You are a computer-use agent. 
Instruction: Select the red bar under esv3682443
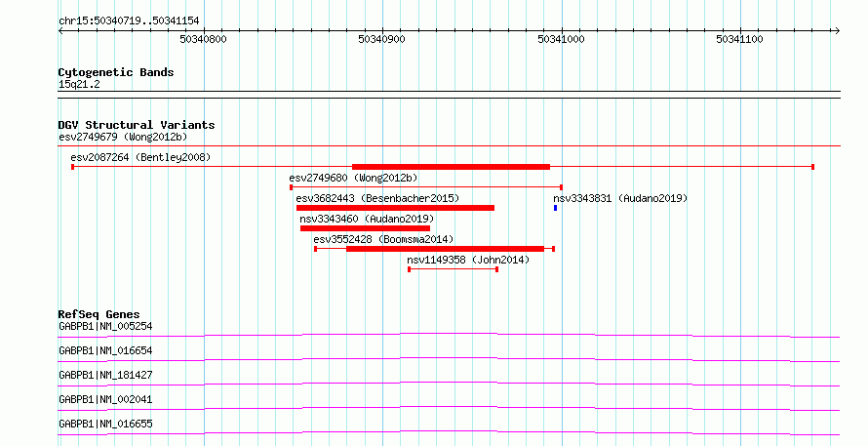[x=395, y=208]
